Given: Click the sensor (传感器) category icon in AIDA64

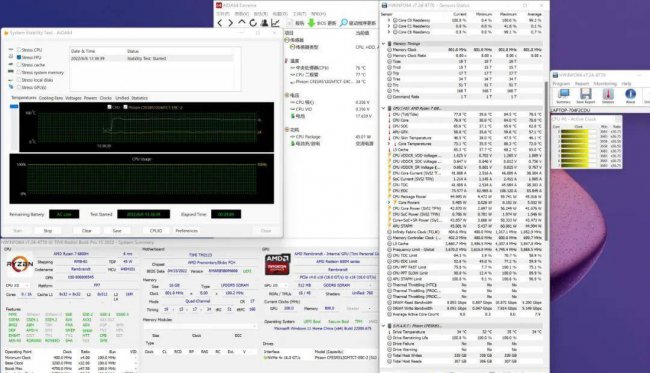Looking at the screenshot, I should pyautogui.click(x=286, y=40).
